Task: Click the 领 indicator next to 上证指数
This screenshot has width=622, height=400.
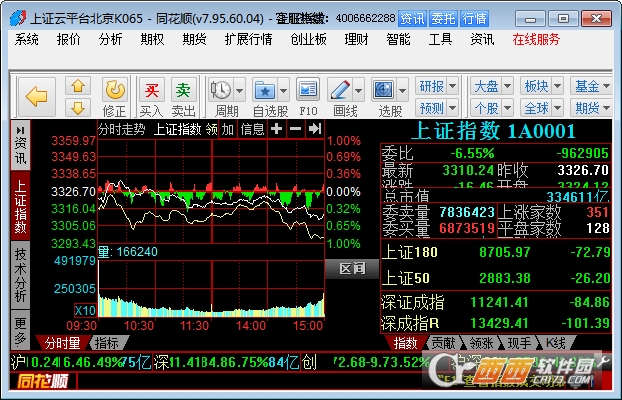Action: (211, 129)
